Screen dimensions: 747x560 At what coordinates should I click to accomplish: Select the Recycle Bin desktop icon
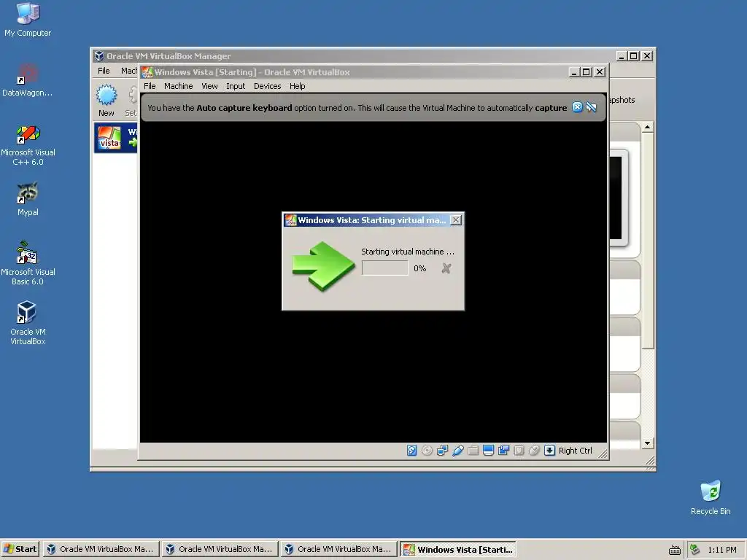point(711,497)
